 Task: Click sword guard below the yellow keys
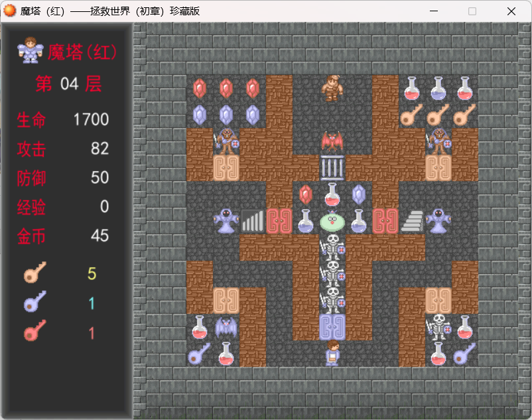pyautogui.click(x=438, y=141)
